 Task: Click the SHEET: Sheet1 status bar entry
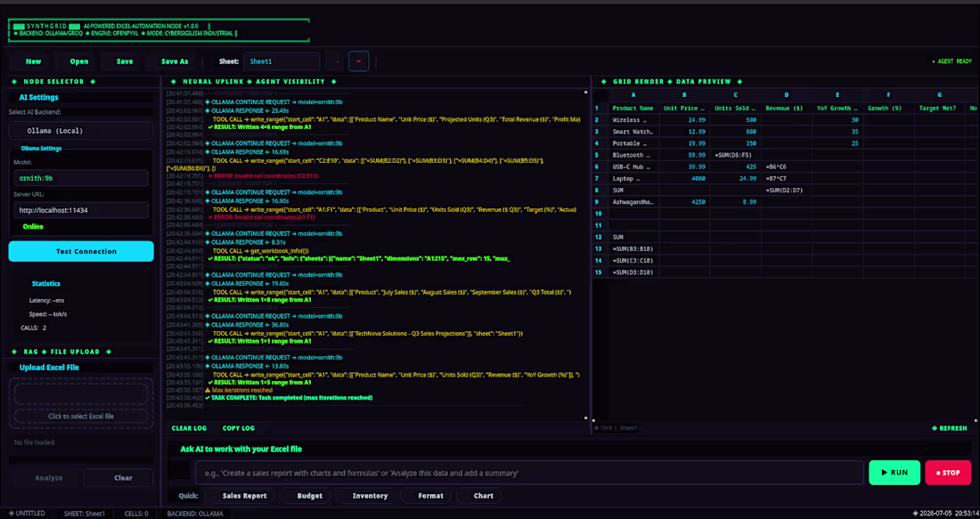pos(85,514)
